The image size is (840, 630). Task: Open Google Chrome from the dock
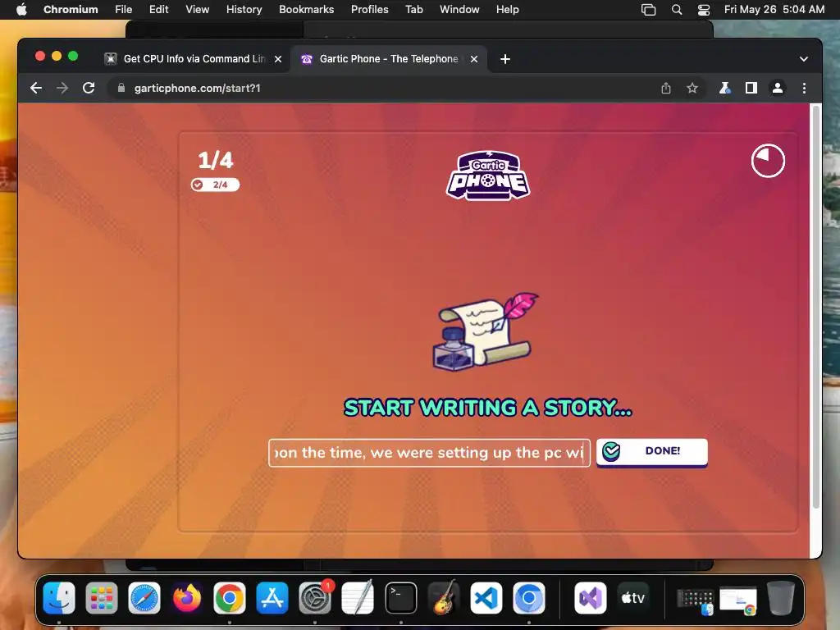click(230, 598)
